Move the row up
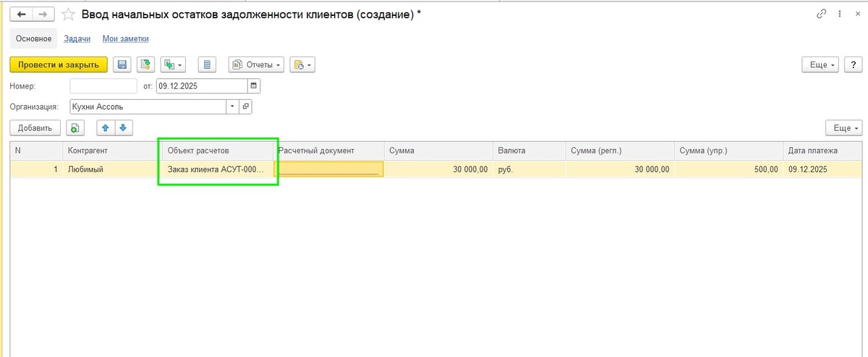The height and width of the screenshot is (357, 868). tap(106, 128)
